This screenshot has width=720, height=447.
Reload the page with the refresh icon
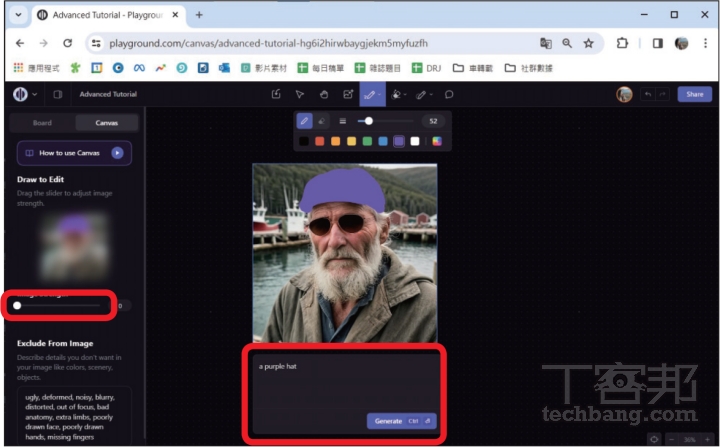[68, 43]
